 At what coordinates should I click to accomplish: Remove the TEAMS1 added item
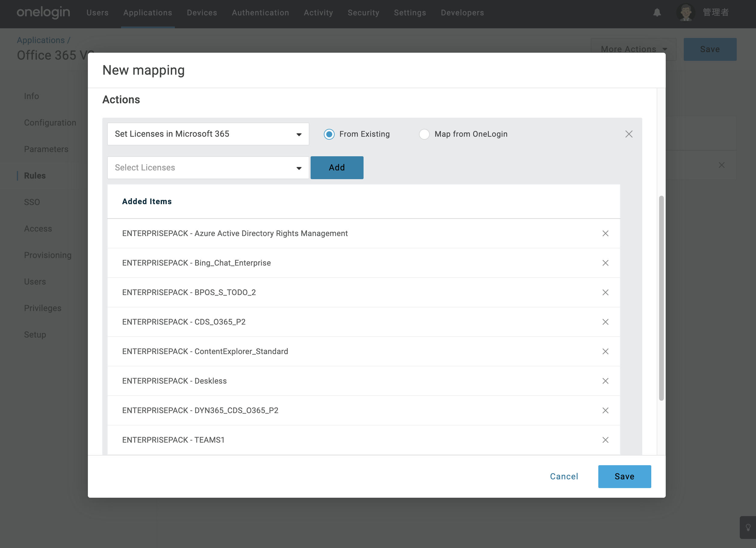click(605, 440)
